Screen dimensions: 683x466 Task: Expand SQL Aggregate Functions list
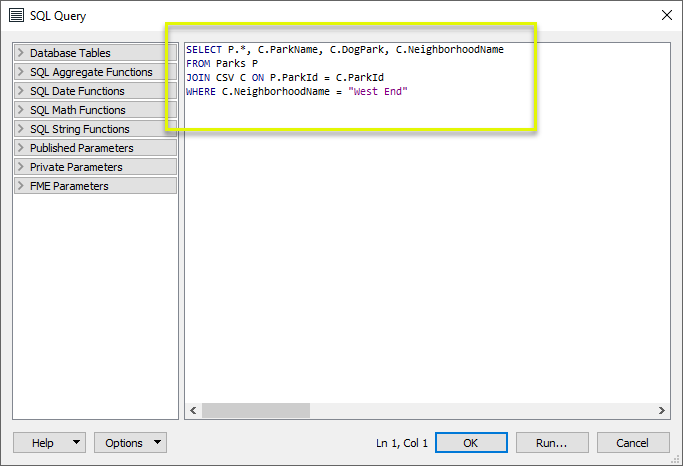click(95, 72)
